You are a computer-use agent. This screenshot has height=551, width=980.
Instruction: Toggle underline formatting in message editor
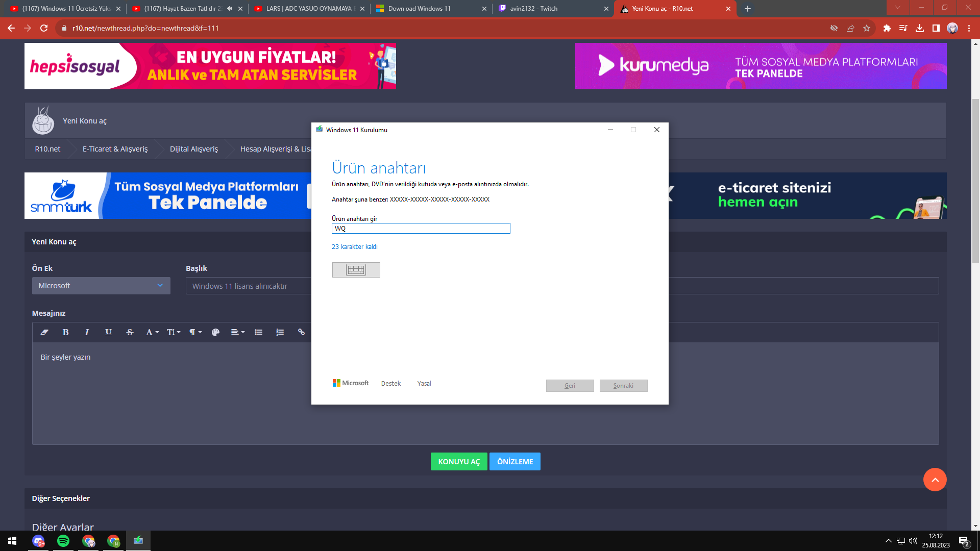(x=108, y=332)
